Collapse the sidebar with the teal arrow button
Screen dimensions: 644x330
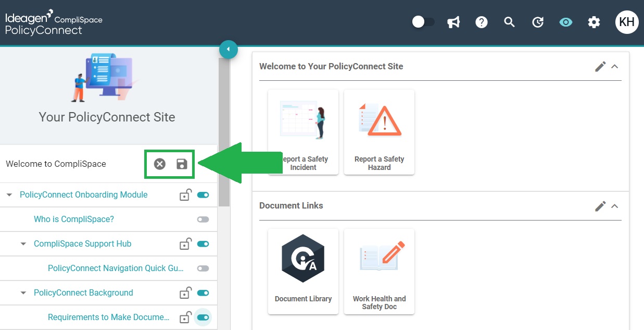pyautogui.click(x=229, y=50)
